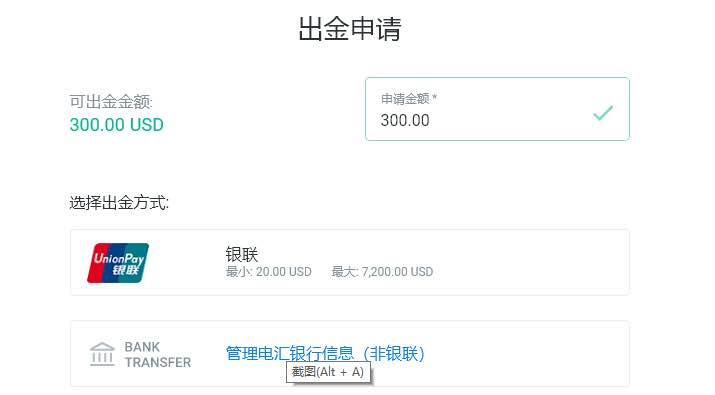Click the 截图(Alt + A) tooltip
Screen dimensions: 715x395
tap(328, 372)
